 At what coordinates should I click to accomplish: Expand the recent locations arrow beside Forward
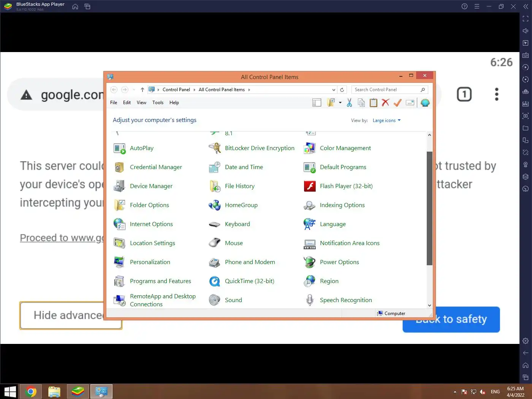[x=134, y=90]
